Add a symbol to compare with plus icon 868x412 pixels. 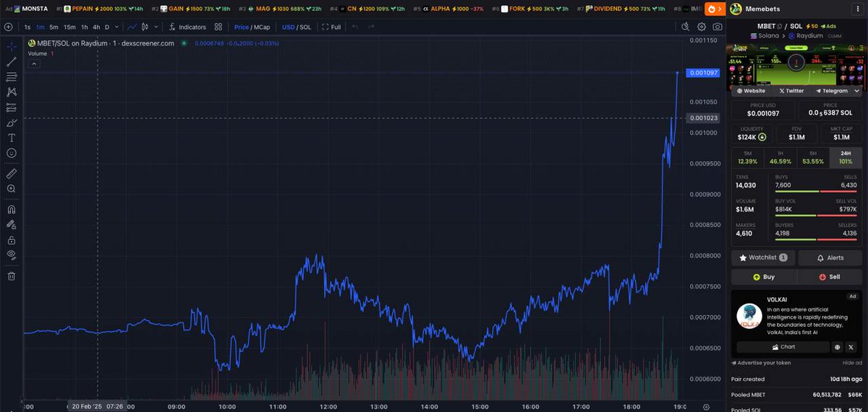(x=8, y=27)
